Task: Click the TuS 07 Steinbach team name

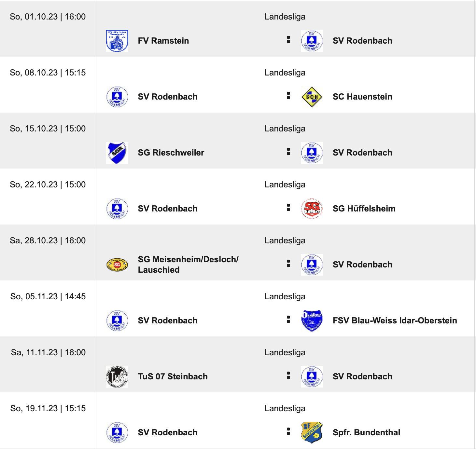Action: 173,377
